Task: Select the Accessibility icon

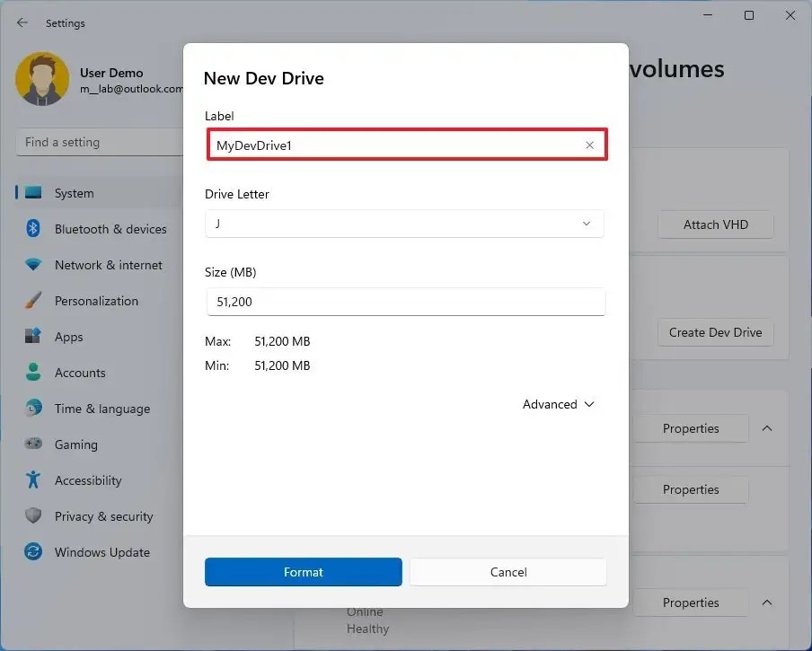Action: coord(31,480)
